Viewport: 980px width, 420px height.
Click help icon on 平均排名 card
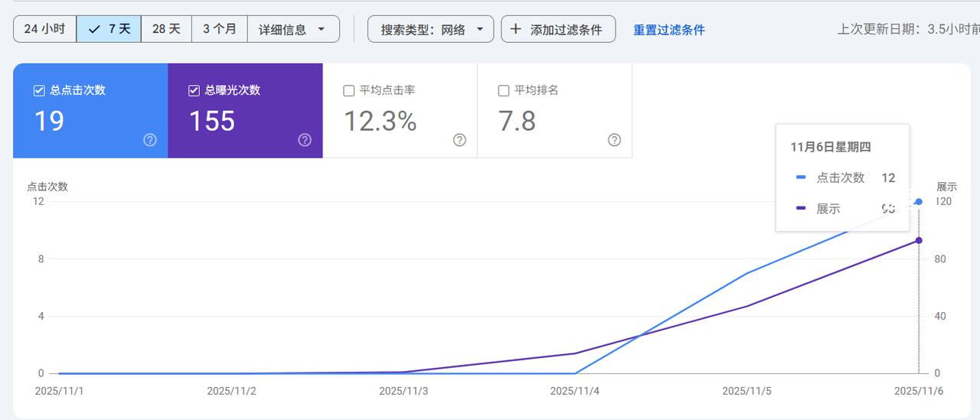coord(614,140)
